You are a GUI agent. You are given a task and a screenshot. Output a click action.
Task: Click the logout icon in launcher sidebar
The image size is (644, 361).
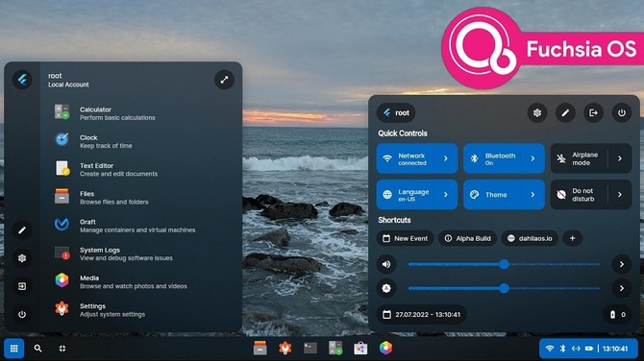[22, 286]
